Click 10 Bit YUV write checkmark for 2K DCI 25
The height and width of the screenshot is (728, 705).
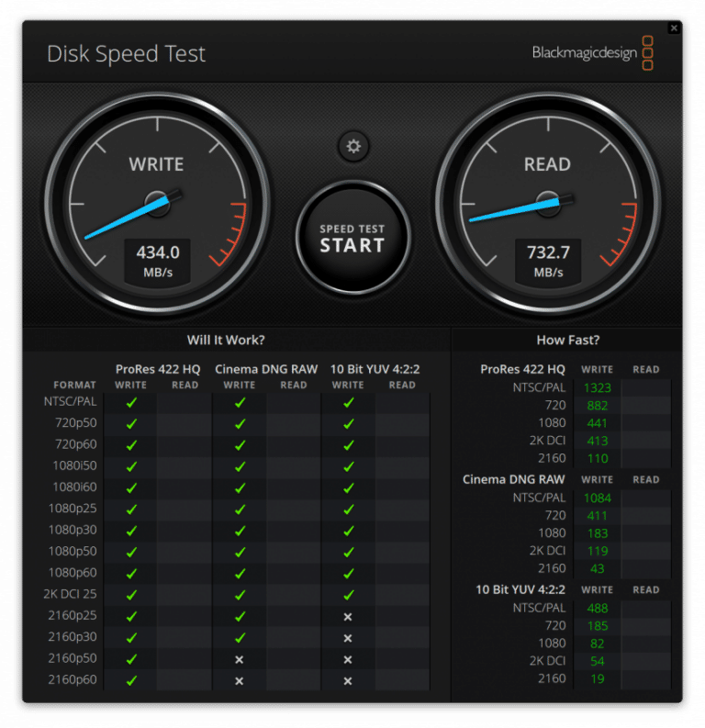pyautogui.click(x=349, y=595)
